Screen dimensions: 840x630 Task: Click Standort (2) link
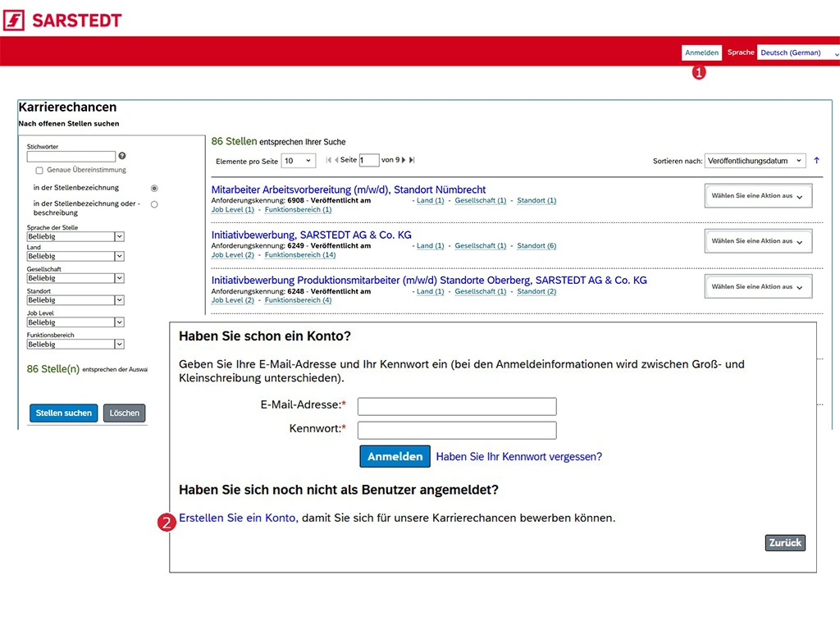(x=536, y=291)
